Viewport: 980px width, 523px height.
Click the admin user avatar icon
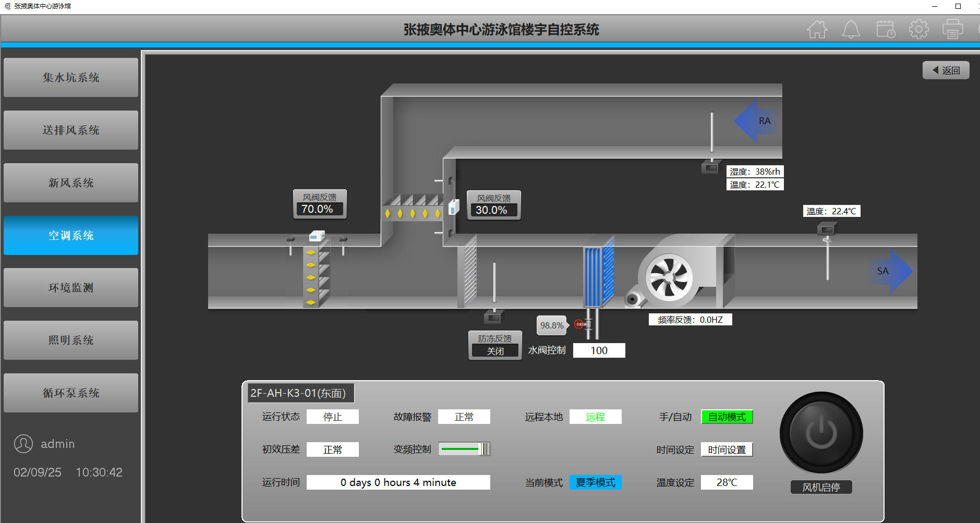(x=23, y=444)
